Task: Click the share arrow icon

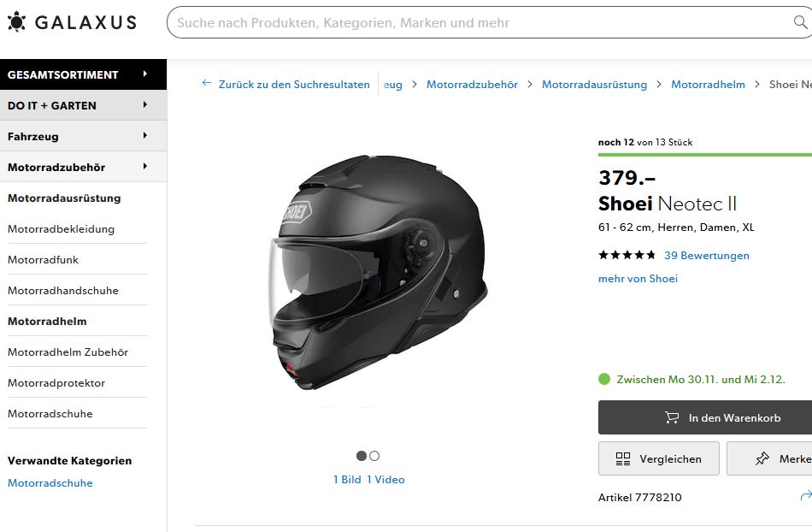Action: coord(804,496)
